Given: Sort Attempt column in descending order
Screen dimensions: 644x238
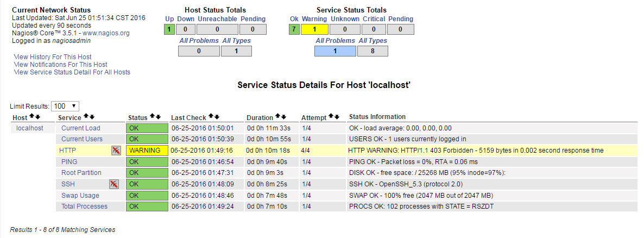Looking at the screenshot, I should tap(337, 117).
